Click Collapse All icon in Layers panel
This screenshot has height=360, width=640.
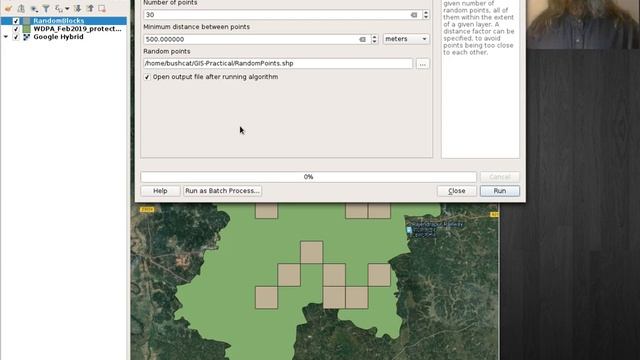pyautogui.click(x=90, y=8)
